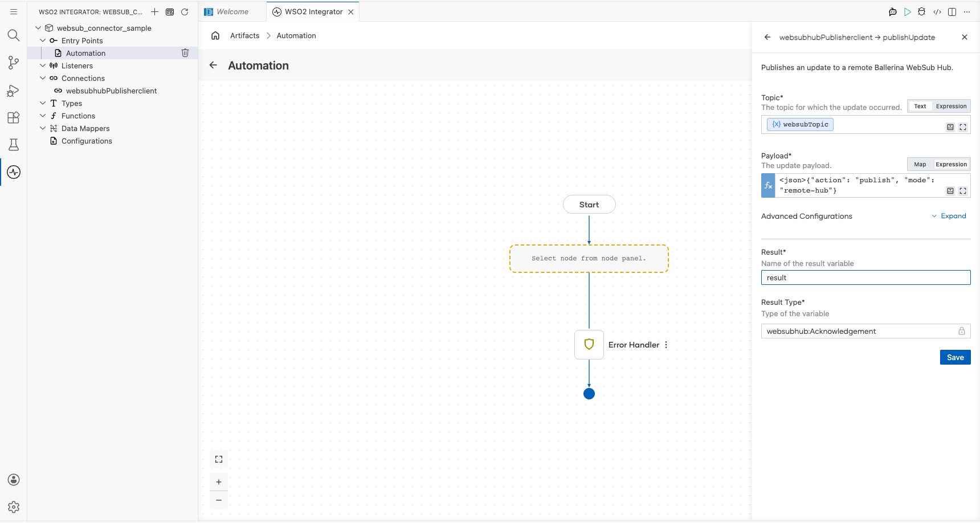Close the WSO2 Integrator tab
The image size is (980, 523).
(x=351, y=11)
